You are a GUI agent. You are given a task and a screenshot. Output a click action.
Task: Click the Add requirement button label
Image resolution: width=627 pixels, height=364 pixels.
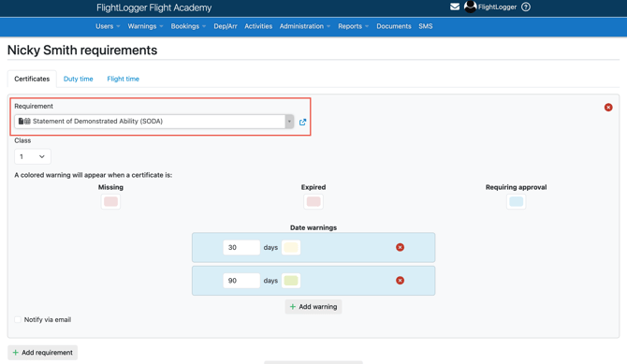pyautogui.click(x=47, y=353)
